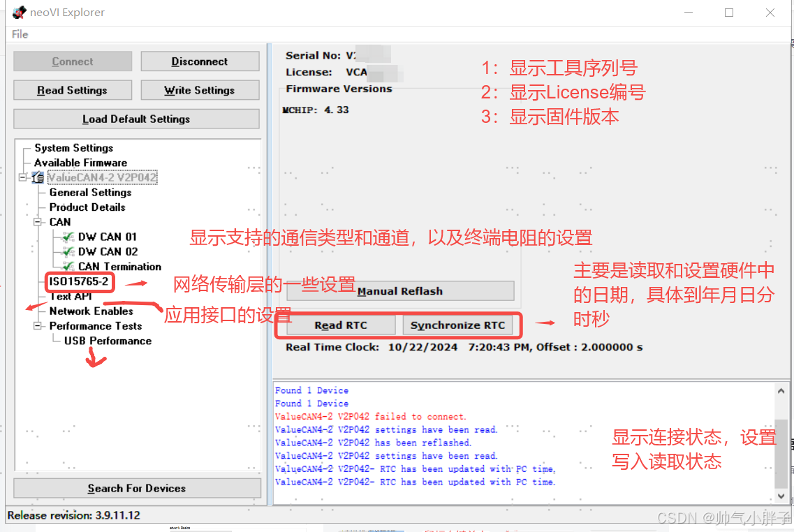
Task: Click the 'failed to connect' log line
Action: point(370,417)
